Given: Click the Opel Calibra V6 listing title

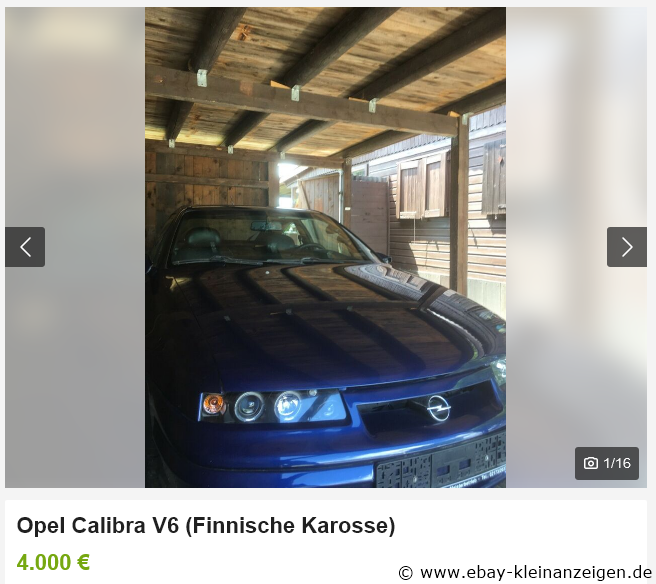Looking at the screenshot, I should click(x=206, y=525).
